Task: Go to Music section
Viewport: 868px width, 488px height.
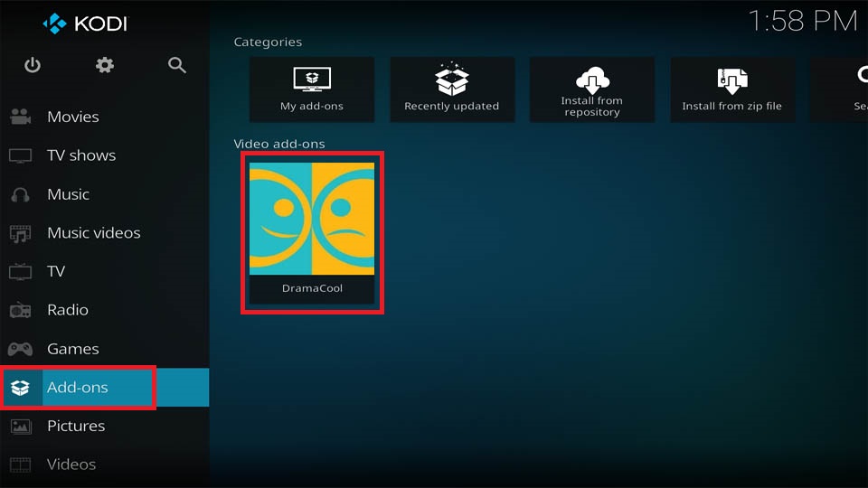Action: (x=105, y=194)
